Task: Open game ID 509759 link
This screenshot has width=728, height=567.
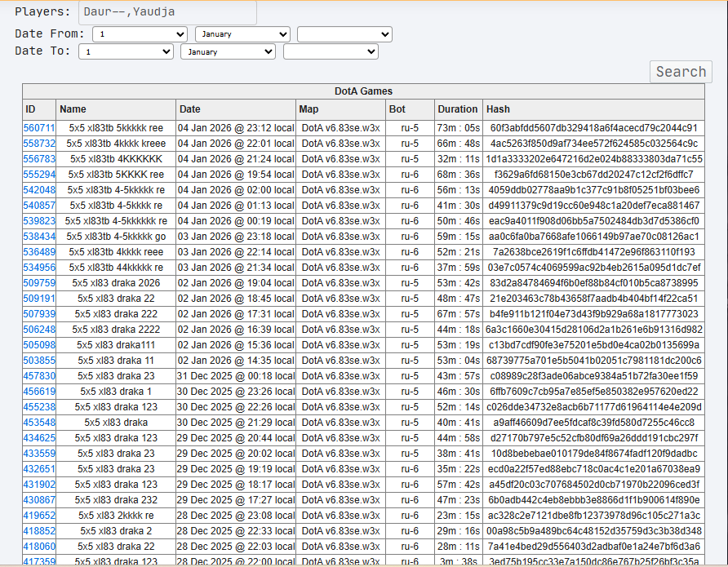Action: [39, 283]
